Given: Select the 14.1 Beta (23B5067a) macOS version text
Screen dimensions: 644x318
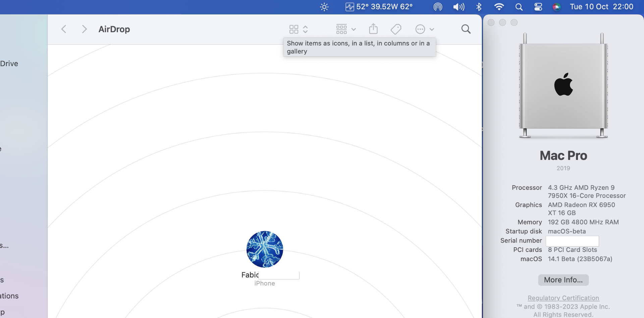Looking at the screenshot, I should coord(580,259).
